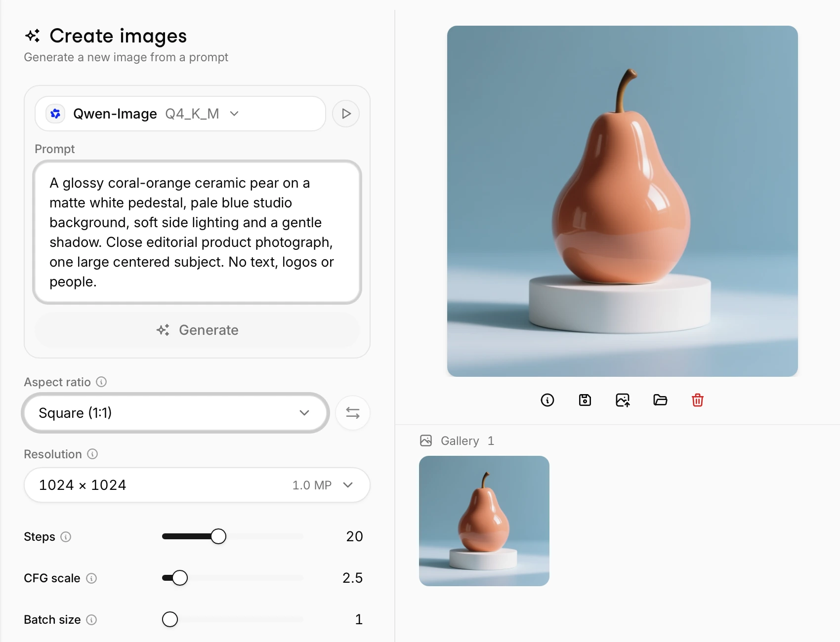Screen dimensions: 840x642
Task: Click the sparkle icon beside Create images
Action: point(33,36)
